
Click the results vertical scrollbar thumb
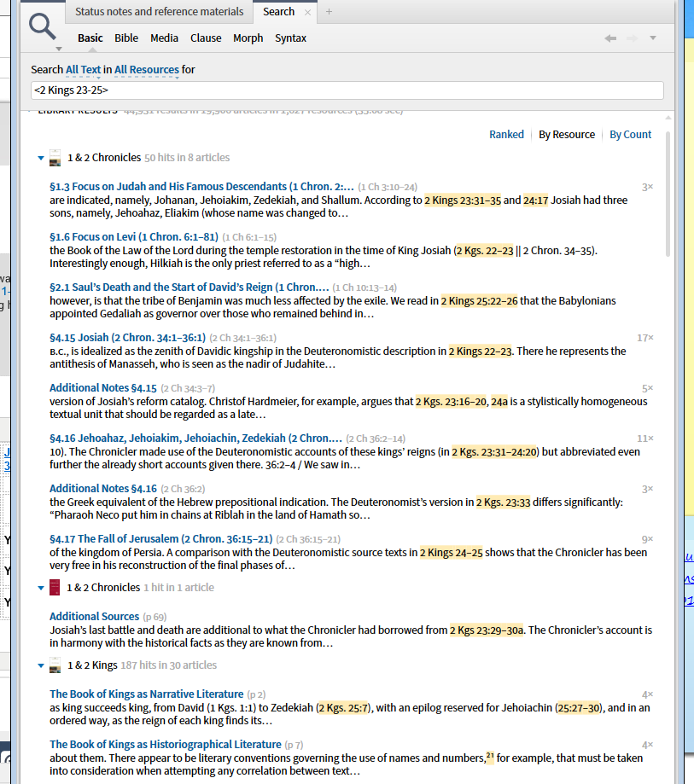pos(668,194)
